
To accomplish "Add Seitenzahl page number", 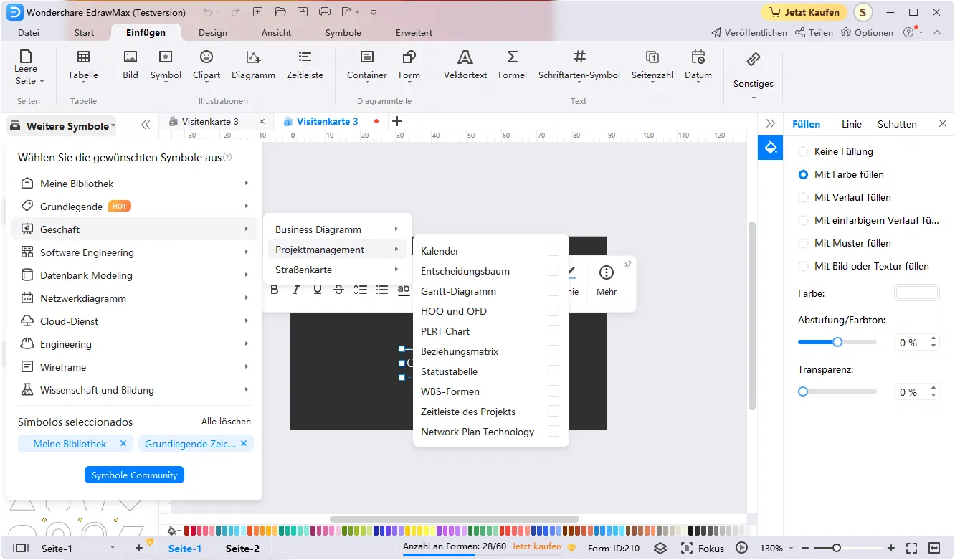I will pos(652,58).
